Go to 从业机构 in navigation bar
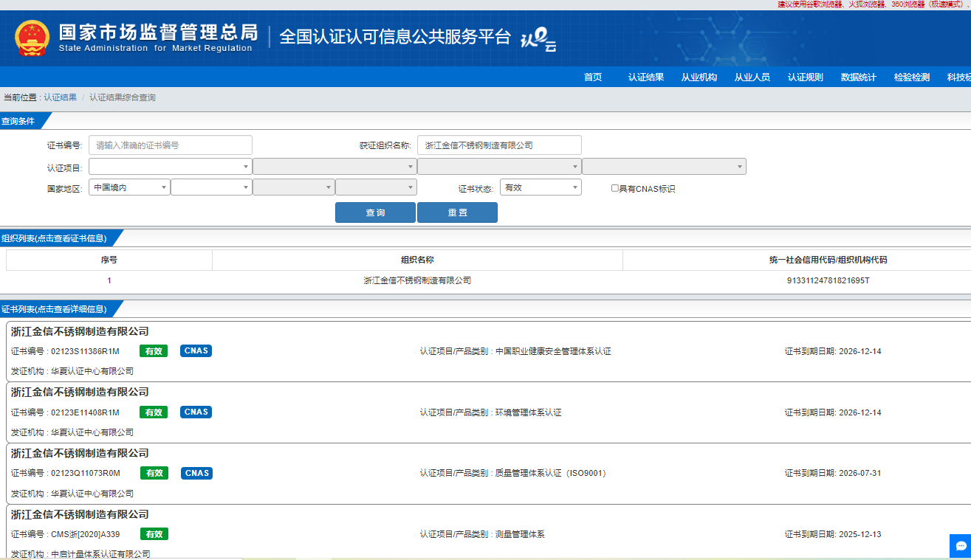The width and height of the screenshot is (971, 560). coord(699,77)
